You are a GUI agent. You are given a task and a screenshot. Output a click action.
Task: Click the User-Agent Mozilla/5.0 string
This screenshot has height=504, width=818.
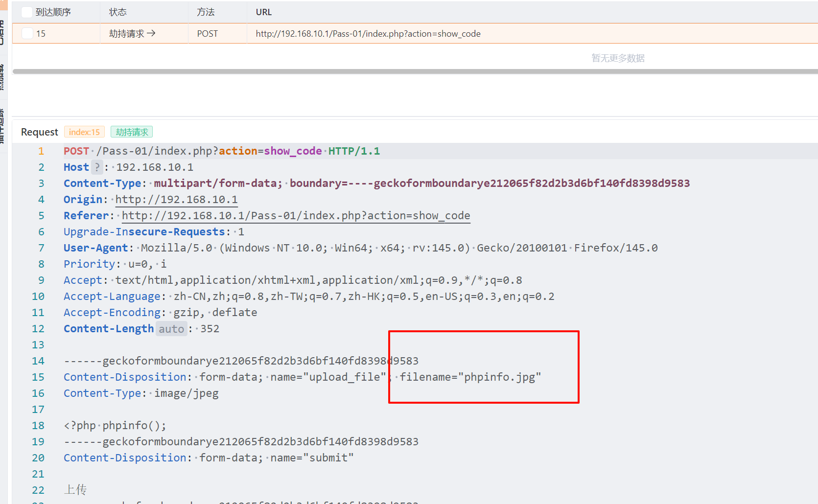pyautogui.click(x=399, y=248)
